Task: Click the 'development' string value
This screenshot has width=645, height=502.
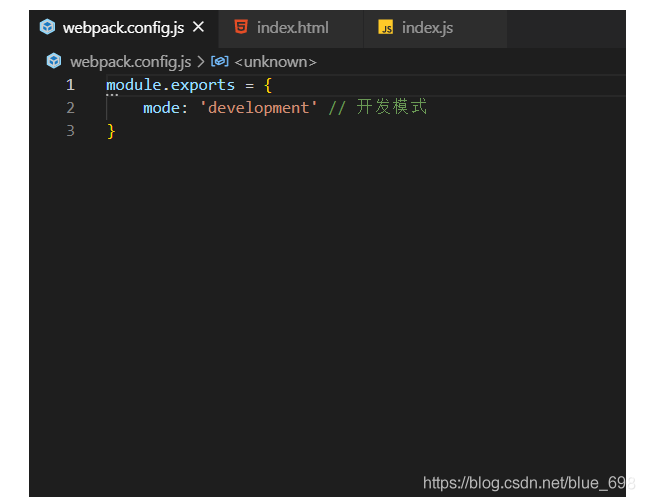Action: click(x=258, y=108)
